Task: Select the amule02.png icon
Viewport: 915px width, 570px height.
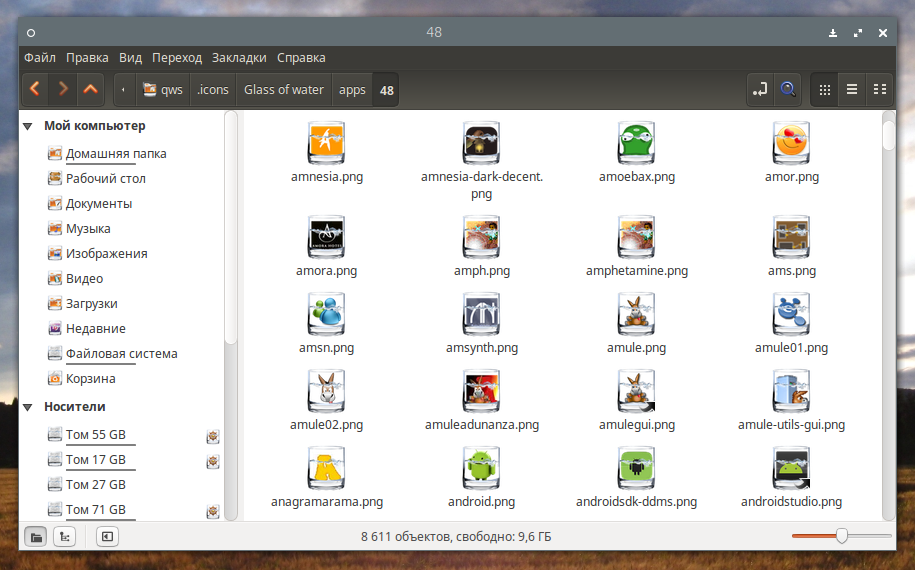Action: [327, 391]
